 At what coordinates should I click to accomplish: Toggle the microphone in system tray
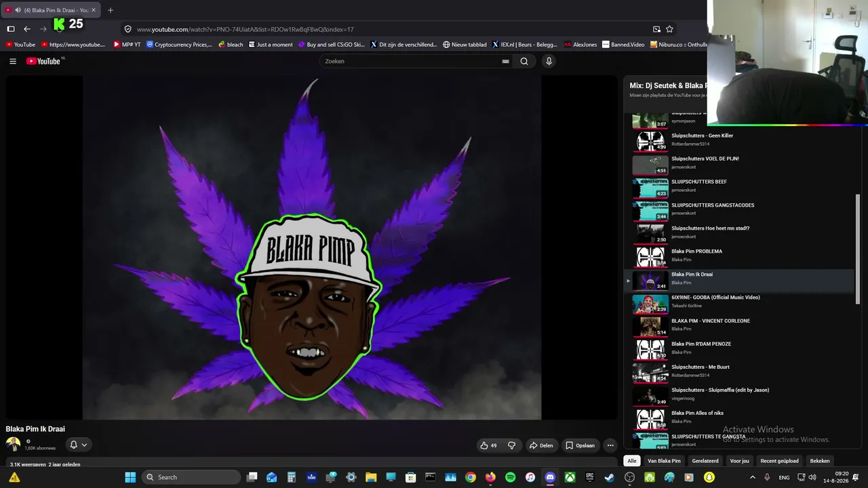coord(767,477)
